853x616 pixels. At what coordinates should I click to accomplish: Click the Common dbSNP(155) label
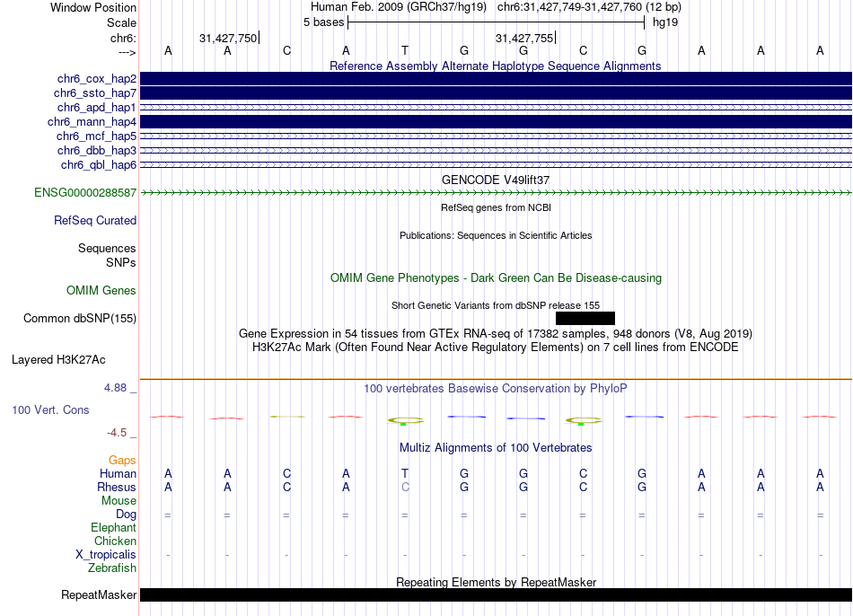(80, 319)
